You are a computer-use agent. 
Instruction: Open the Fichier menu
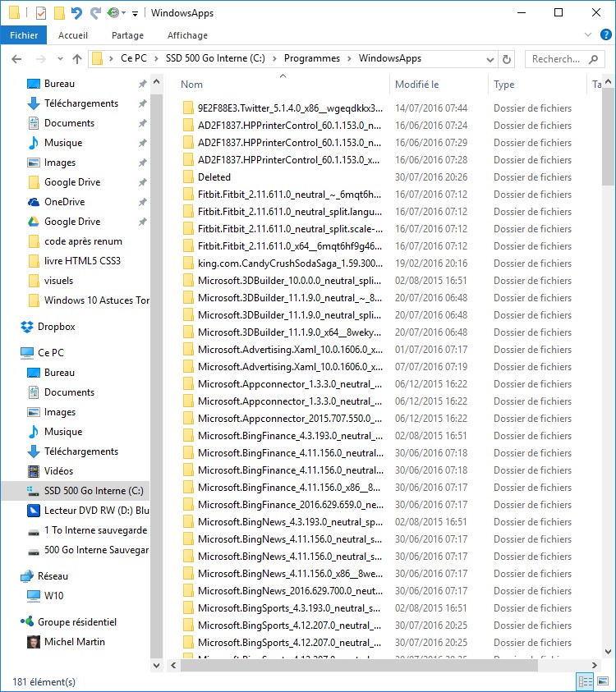coord(24,35)
